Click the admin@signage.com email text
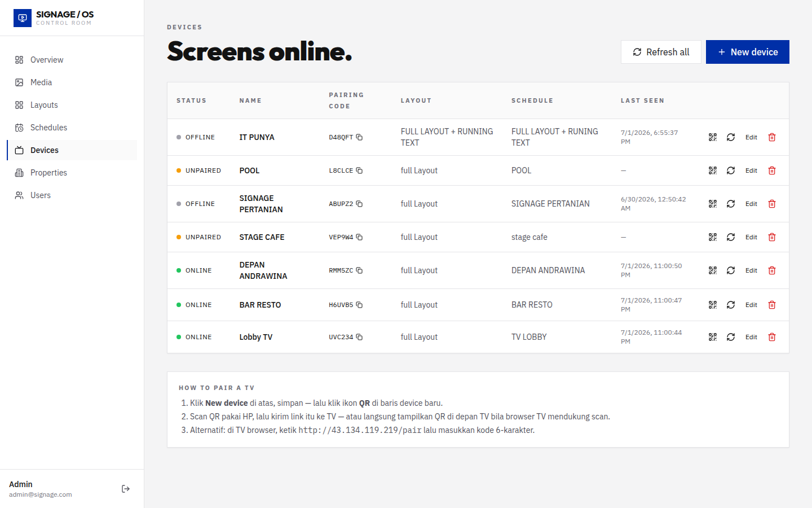Image resolution: width=812 pixels, height=508 pixels. [x=41, y=494]
